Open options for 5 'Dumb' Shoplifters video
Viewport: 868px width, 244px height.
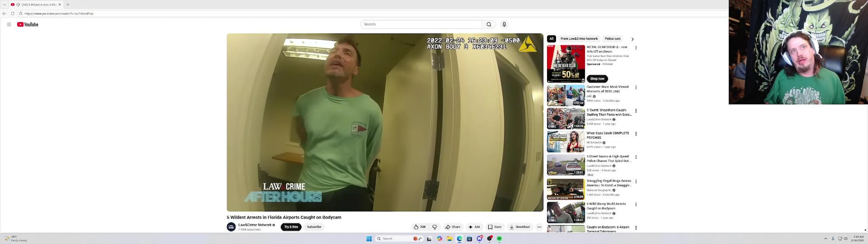coord(636,111)
